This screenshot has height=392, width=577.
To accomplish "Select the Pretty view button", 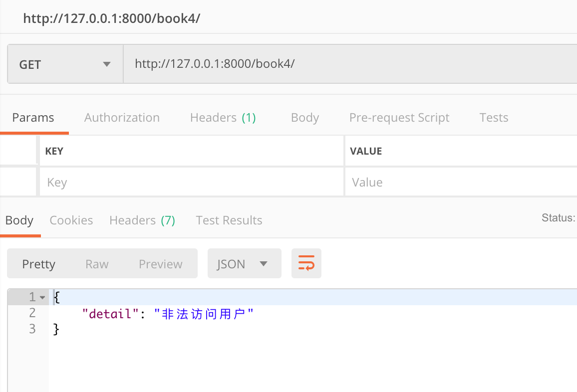I will click(x=38, y=264).
